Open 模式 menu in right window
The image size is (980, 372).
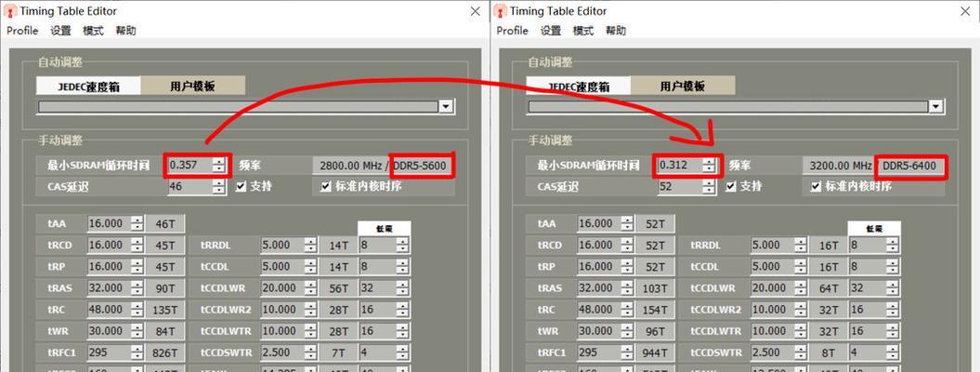[x=583, y=31]
